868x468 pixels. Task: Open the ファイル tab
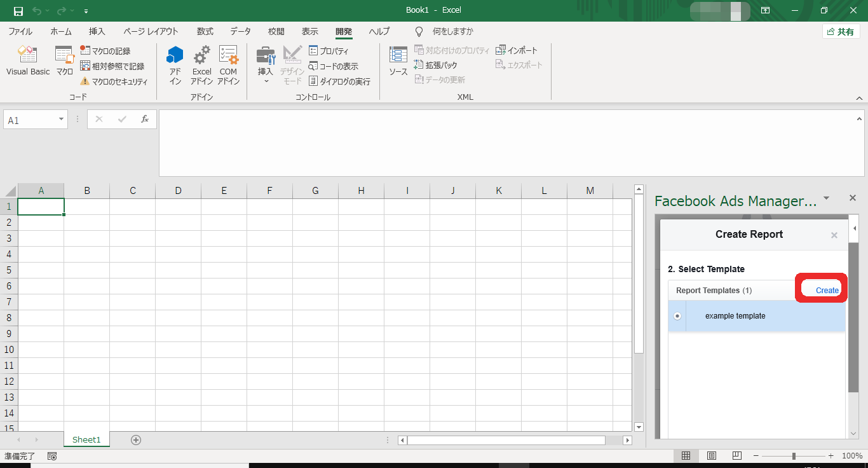20,32
